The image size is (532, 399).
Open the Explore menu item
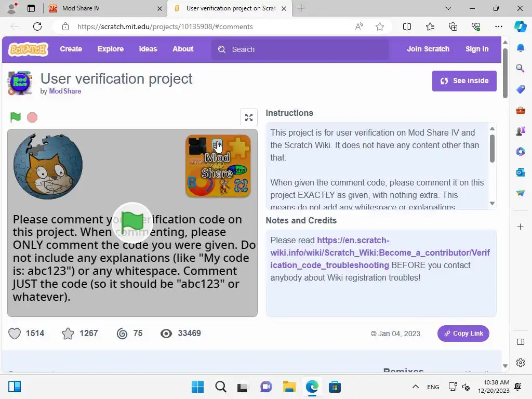point(111,49)
